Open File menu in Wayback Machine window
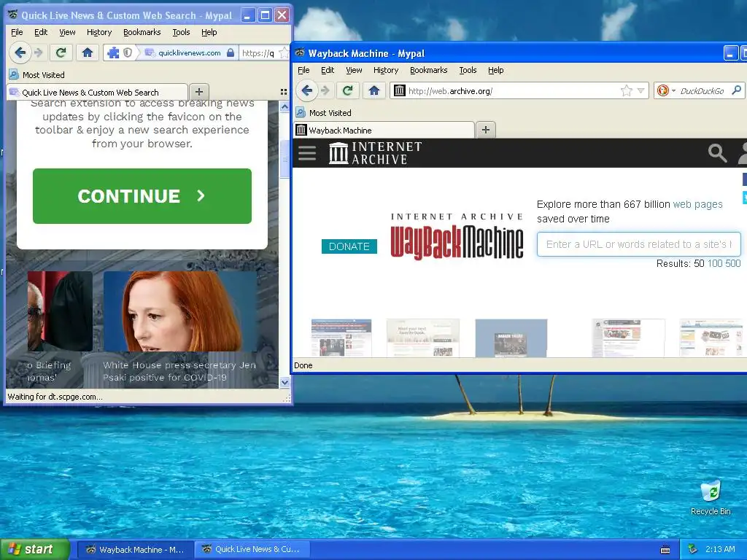The image size is (747, 560). (303, 70)
